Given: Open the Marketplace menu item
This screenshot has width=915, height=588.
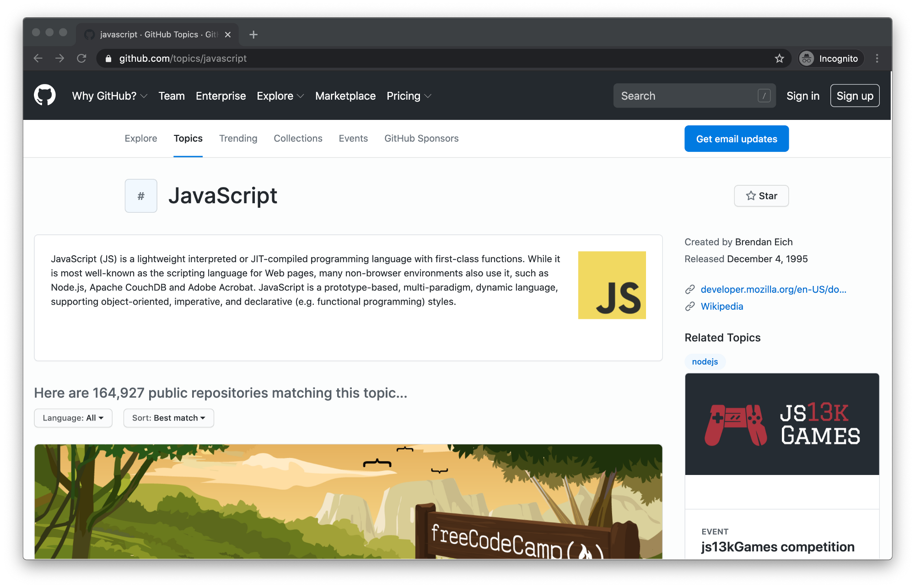Looking at the screenshot, I should click(x=345, y=96).
